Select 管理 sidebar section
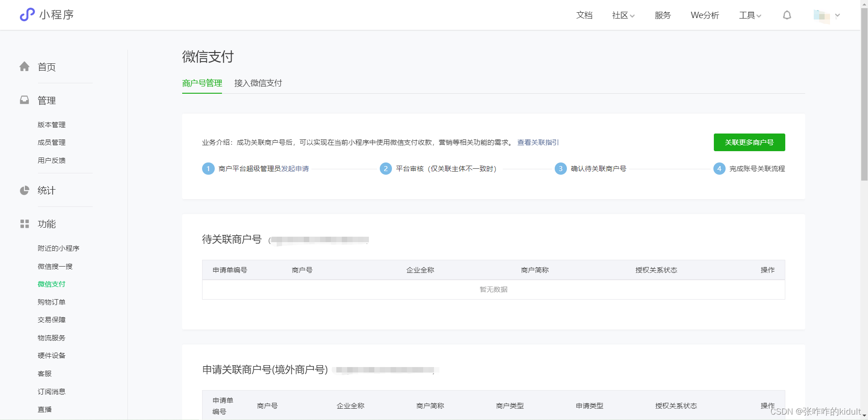 pyautogui.click(x=47, y=100)
